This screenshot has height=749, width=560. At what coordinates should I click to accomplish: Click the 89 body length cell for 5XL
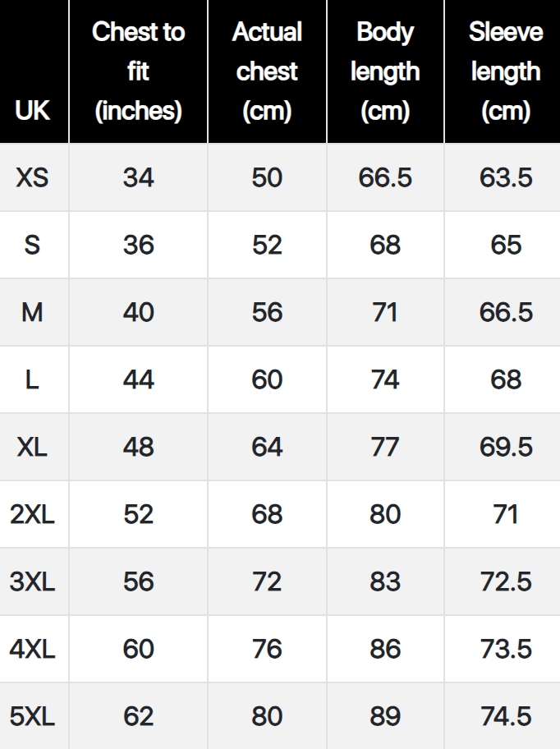click(x=385, y=716)
